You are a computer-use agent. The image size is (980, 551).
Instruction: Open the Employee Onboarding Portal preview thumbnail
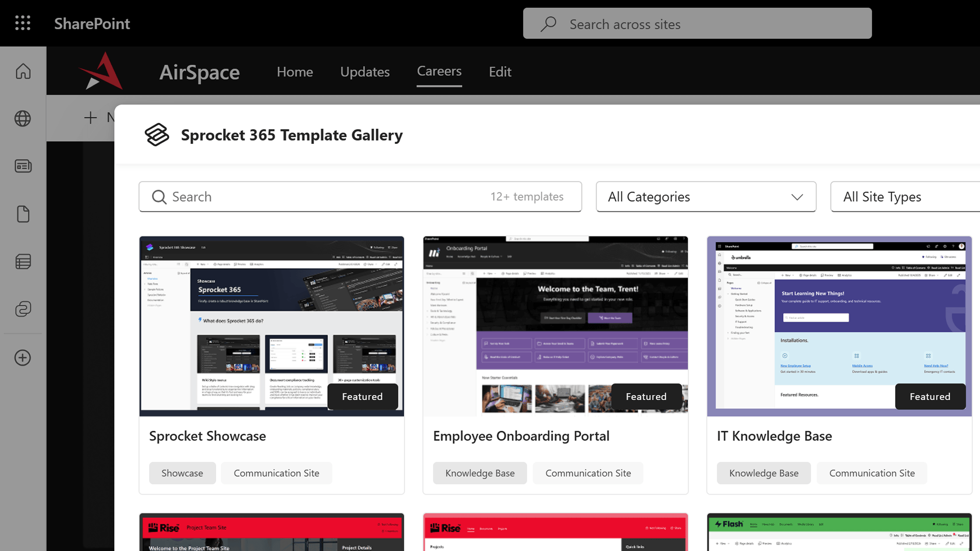pyautogui.click(x=556, y=326)
